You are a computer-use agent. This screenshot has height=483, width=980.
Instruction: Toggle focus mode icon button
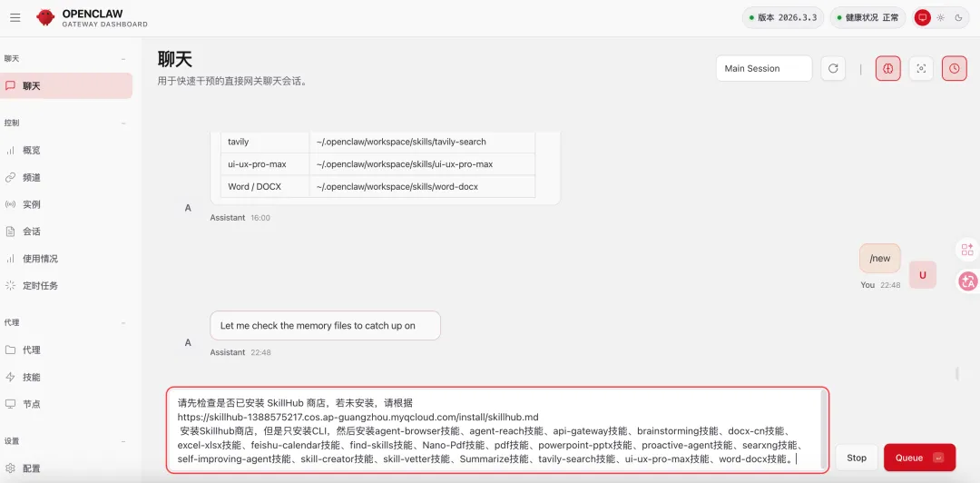click(x=921, y=69)
